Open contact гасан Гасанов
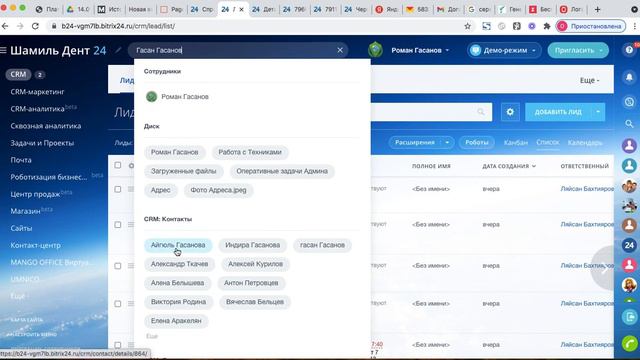This screenshot has height=360, width=640. pos(322,245)
